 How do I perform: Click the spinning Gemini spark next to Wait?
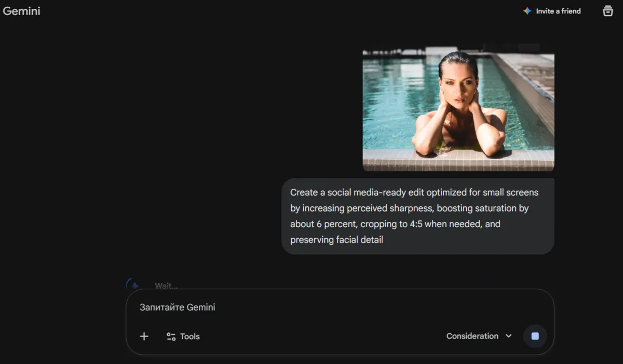133,284
